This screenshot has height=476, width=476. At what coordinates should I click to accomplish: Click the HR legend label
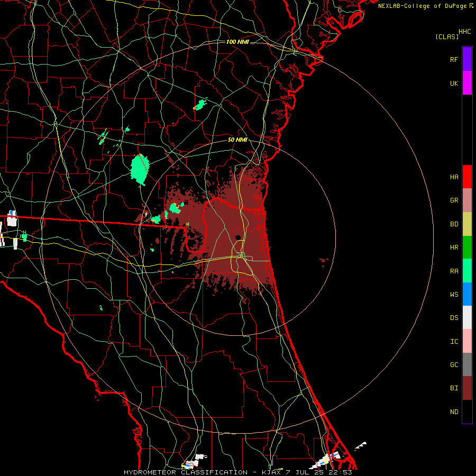(x=454, y=248)
